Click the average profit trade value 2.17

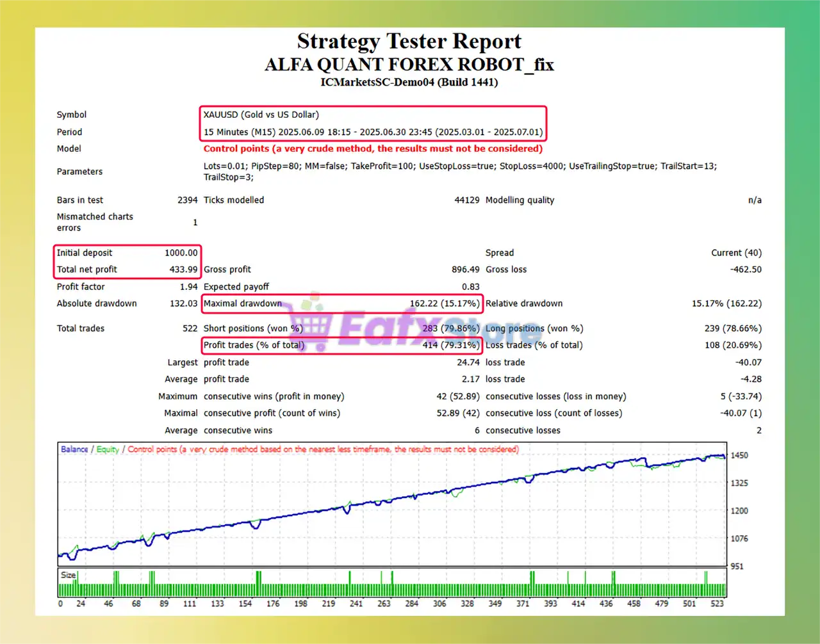click(470, 379)
